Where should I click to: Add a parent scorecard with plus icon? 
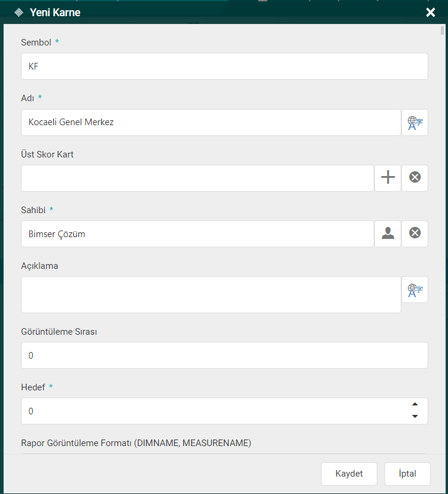pos(388,178)
